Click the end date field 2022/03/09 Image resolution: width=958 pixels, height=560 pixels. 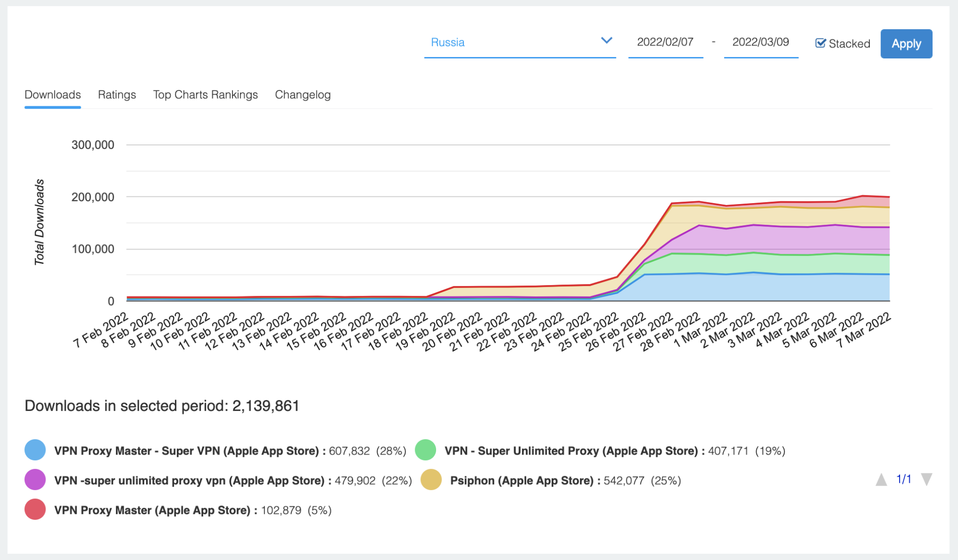coord(761,42)
